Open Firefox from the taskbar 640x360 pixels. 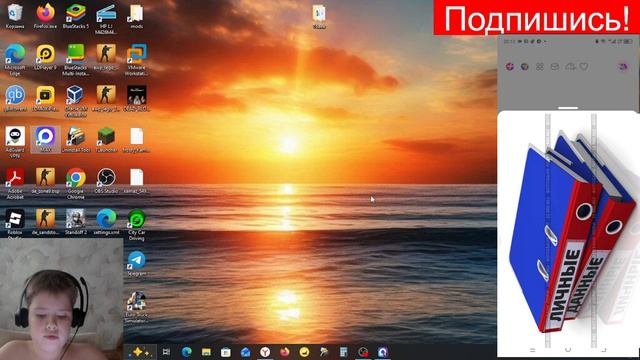(284, 352)
